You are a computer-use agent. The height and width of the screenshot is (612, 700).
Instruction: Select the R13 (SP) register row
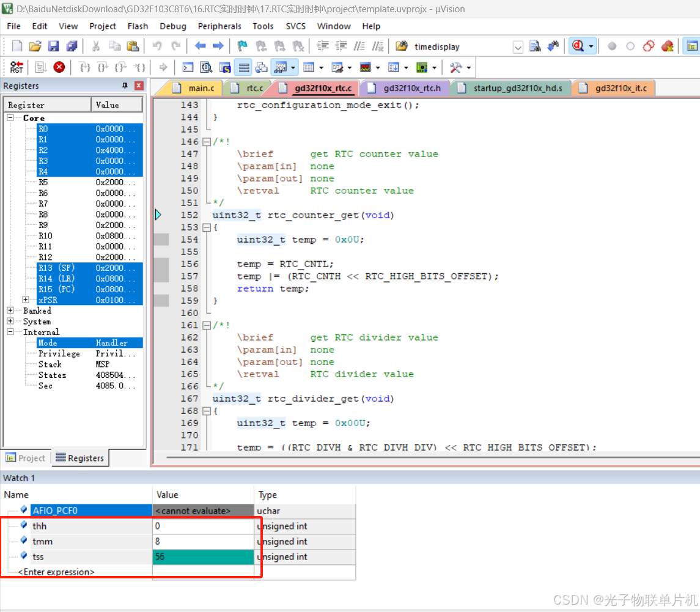[90, 268]
